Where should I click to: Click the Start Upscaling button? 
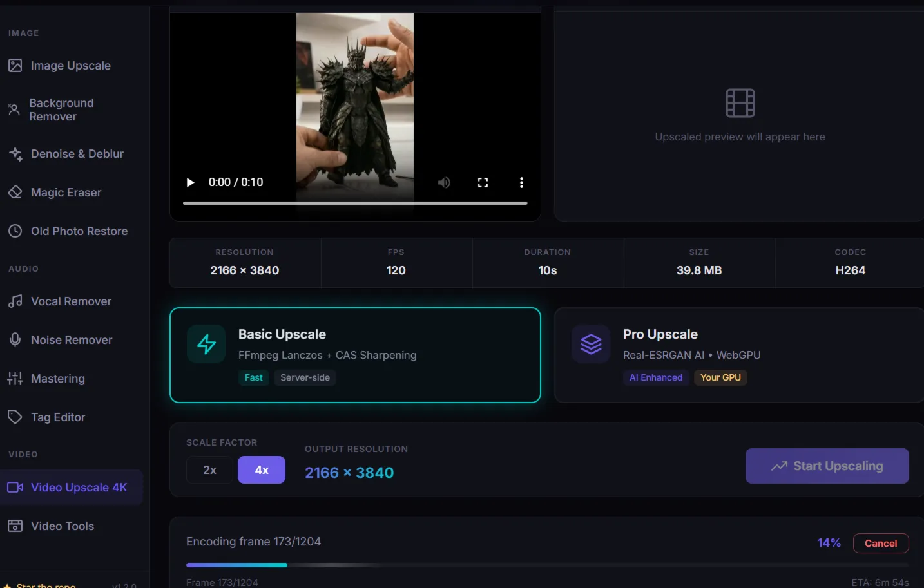827,466
